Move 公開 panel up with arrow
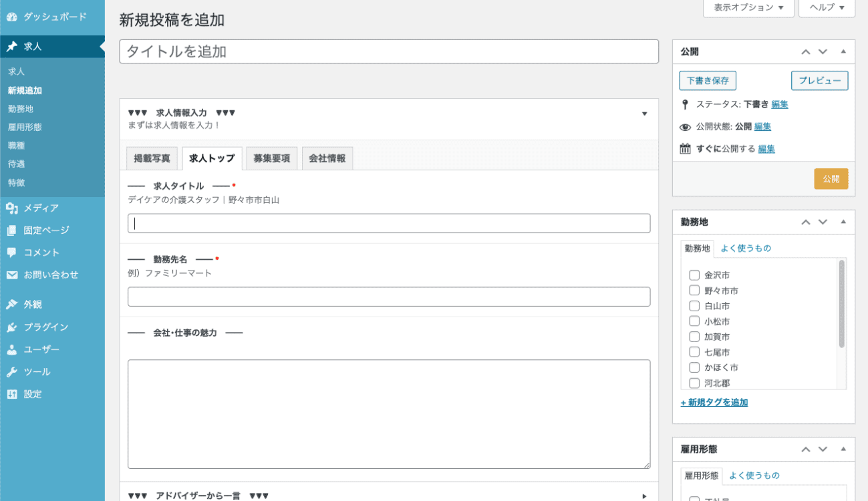868x501 pixels. (x=806, y=52)
